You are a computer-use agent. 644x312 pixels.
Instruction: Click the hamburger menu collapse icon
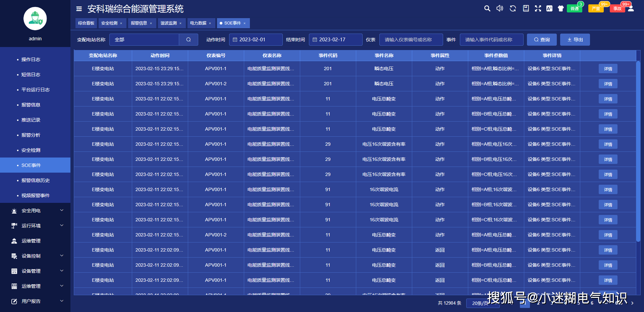(x=79, y=9)
